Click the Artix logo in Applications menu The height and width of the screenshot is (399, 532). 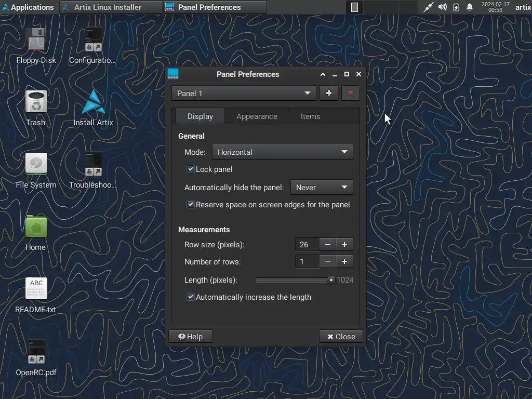5,7
